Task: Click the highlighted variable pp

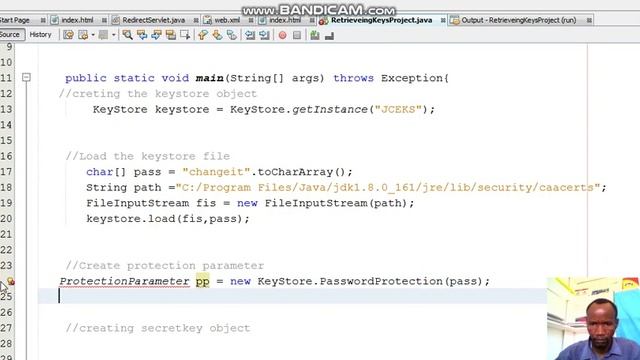Action: pyautogui.click(x=202, y=282)
